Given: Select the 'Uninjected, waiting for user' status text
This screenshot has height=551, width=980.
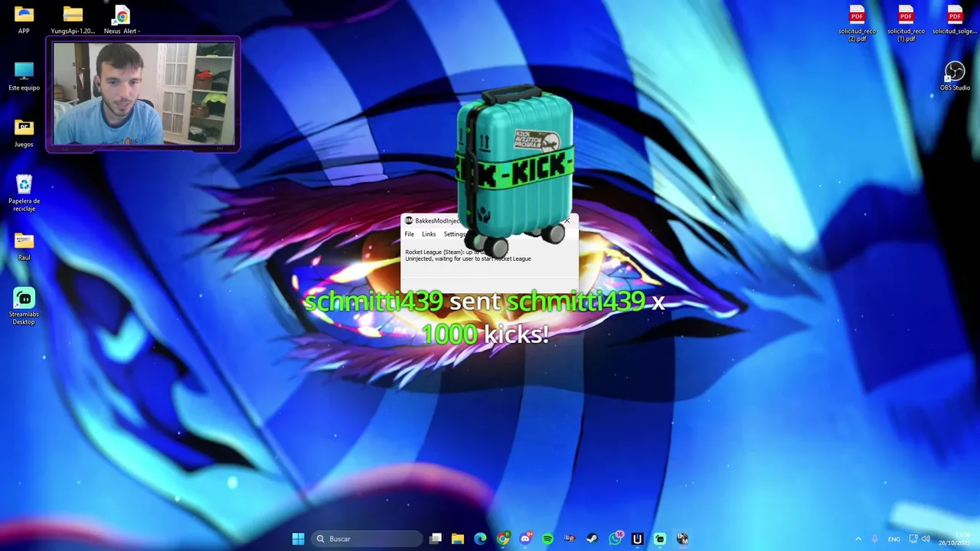Looking at the screenshot, I should [468, 259].
